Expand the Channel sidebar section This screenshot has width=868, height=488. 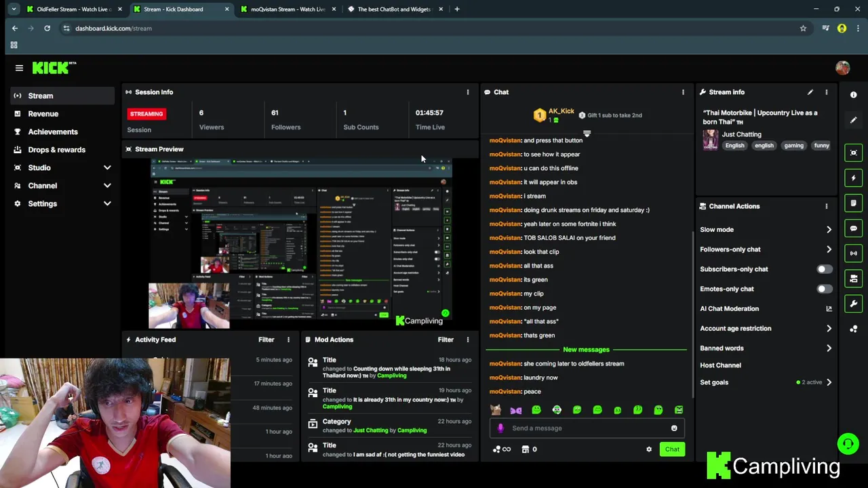107,186
